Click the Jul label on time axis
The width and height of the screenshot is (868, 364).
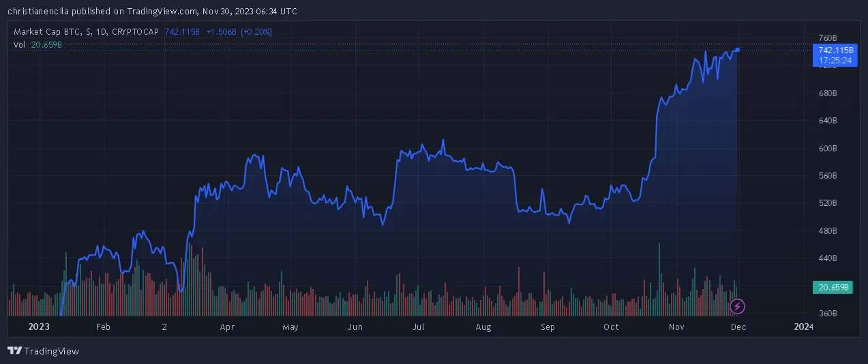pyautogui.click(x=418, y=327)
